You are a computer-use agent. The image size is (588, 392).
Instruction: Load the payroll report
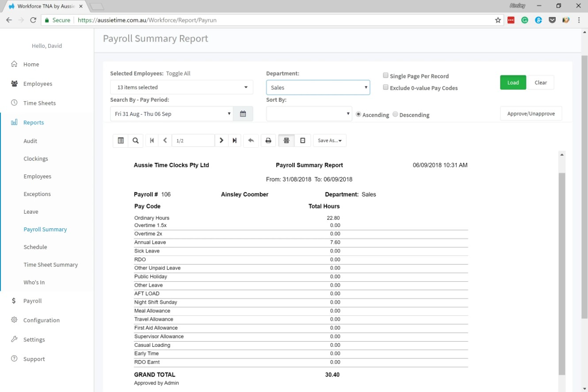tap(513, 82)
